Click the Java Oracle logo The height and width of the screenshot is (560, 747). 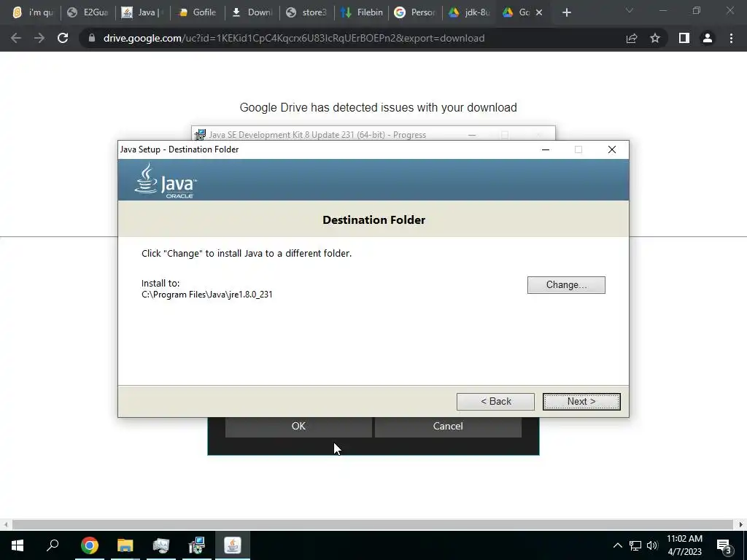(166, 181)
